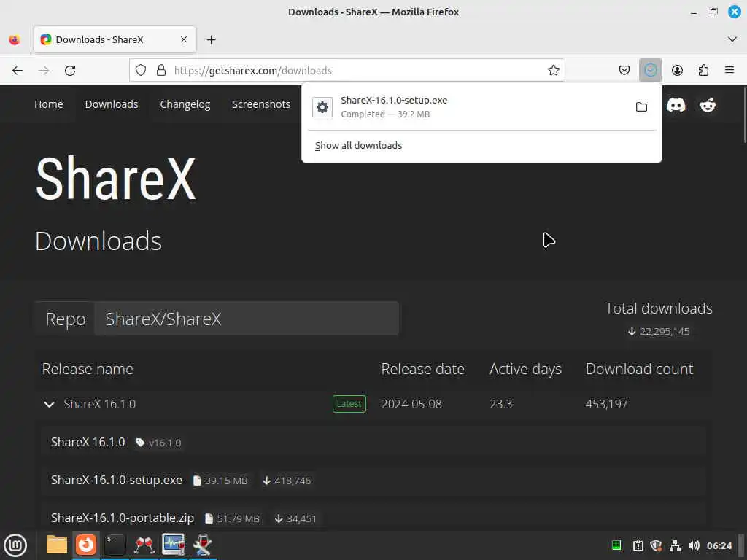Click the page vertical scrollbar
The height and width of the screenshot is (560, 747).
pos(745,114)
